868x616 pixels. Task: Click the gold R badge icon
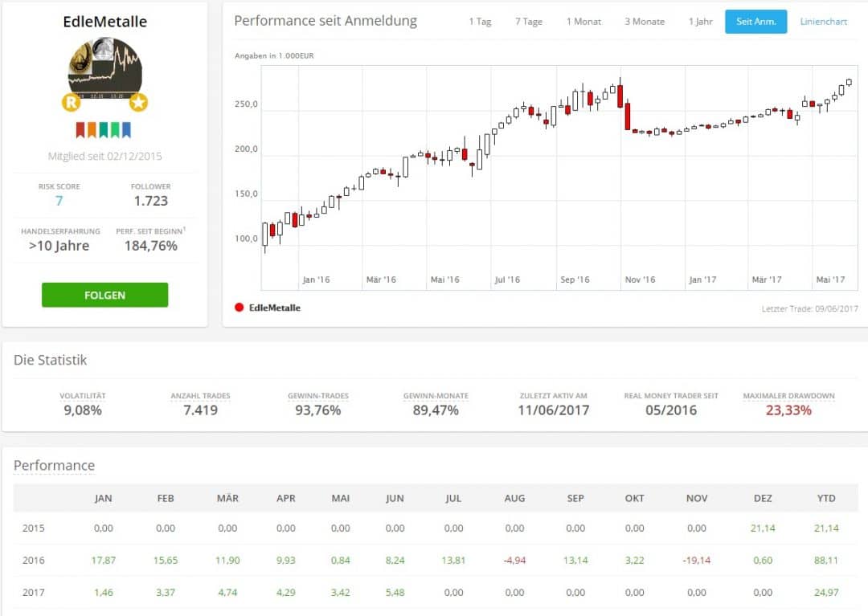(x=72, y=102)
